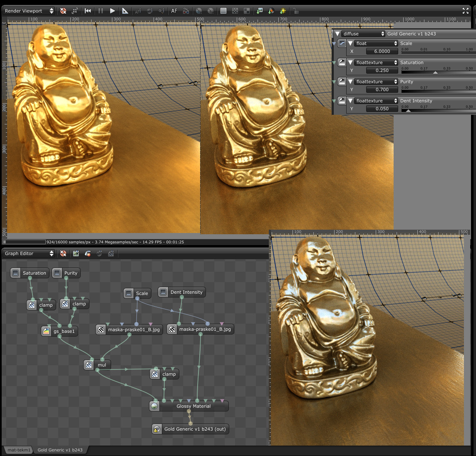Click the second crossed-out sphere icon
The height and width of the screenshot is (456, 476).
[211, 11]
